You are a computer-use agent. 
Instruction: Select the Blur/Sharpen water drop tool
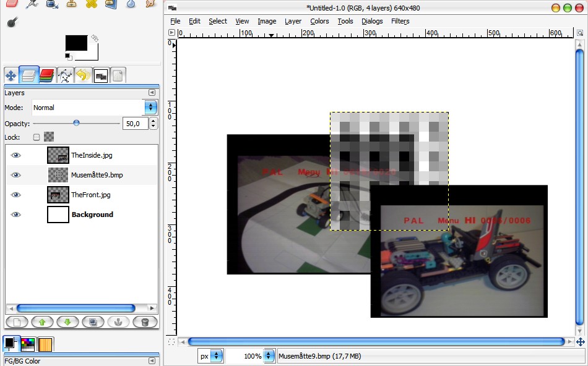pos(131,4)
